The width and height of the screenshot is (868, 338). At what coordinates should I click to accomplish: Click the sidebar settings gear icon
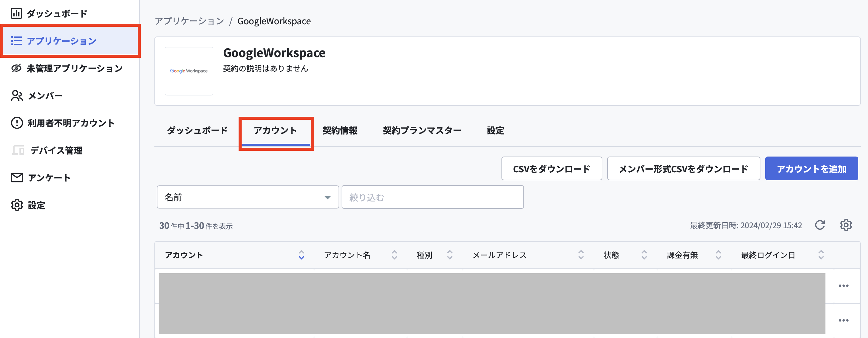[17, 205]
